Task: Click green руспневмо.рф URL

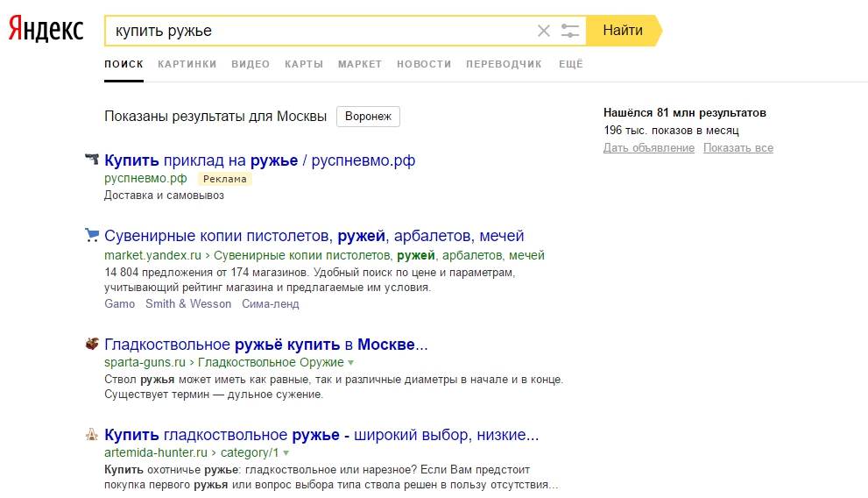Action: point(145,178)
